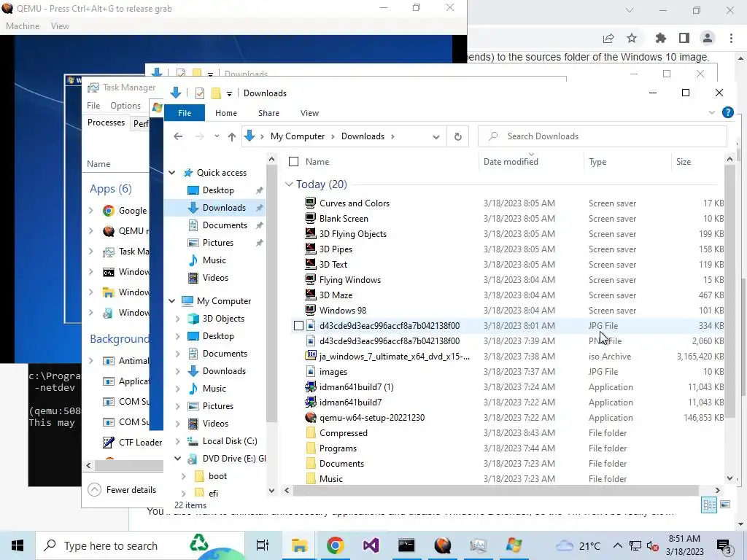Collapse the My Computer tree node
747x560 pixels.
pos(172,301)
